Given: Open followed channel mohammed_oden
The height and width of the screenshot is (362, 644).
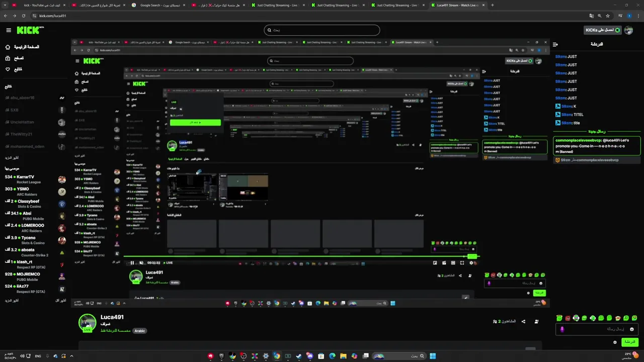Looking at the screenshot, I should 35,147.
